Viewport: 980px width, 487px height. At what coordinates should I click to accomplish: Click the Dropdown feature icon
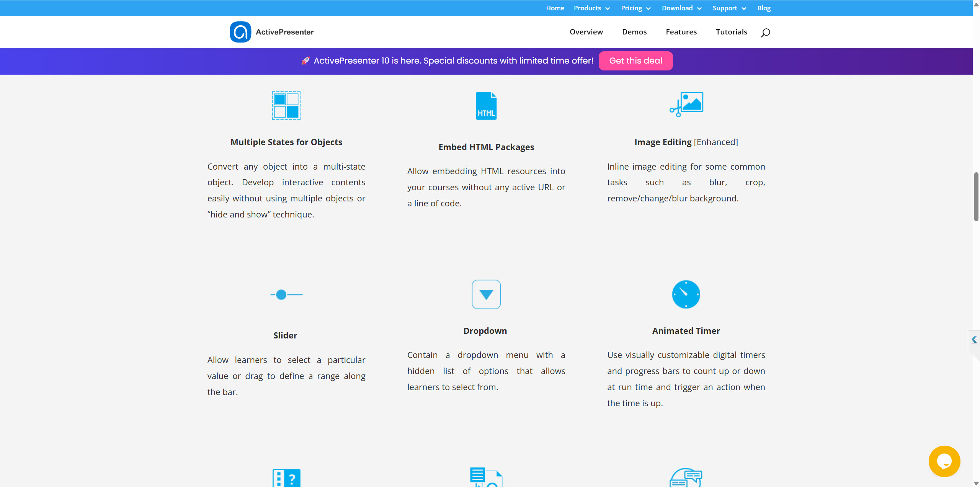coord(486,294)
